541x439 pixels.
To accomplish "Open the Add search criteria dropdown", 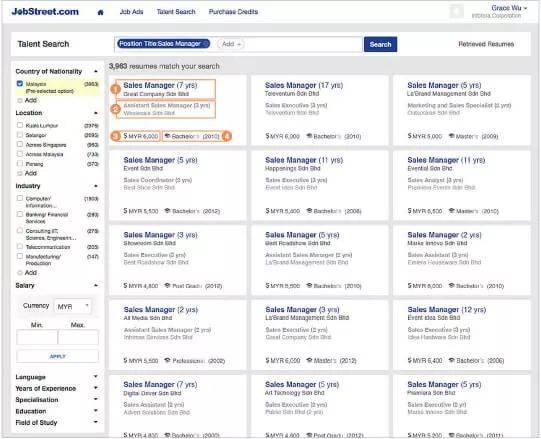I will [231, 44].
